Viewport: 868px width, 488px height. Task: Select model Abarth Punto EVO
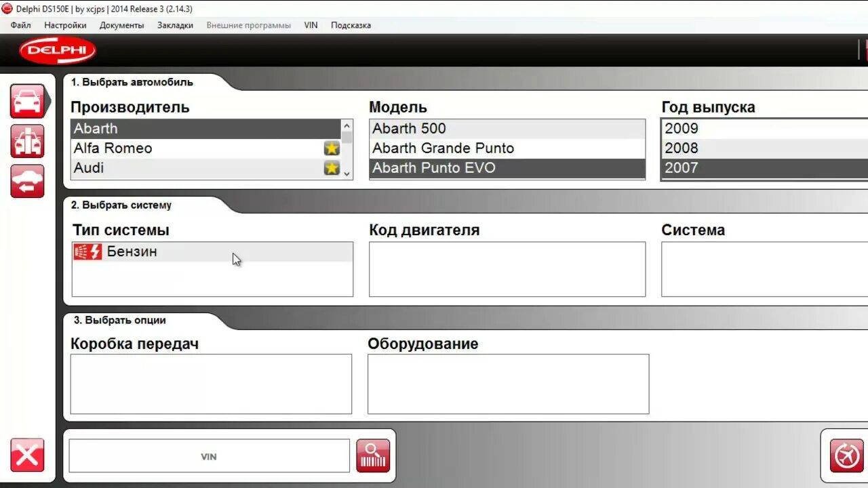coord(507,168)
